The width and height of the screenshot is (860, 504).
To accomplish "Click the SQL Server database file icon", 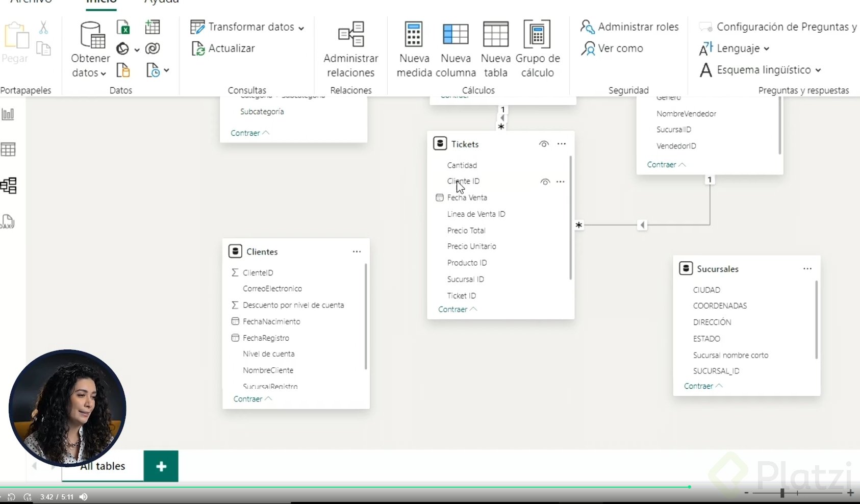I will coord(123,70).
